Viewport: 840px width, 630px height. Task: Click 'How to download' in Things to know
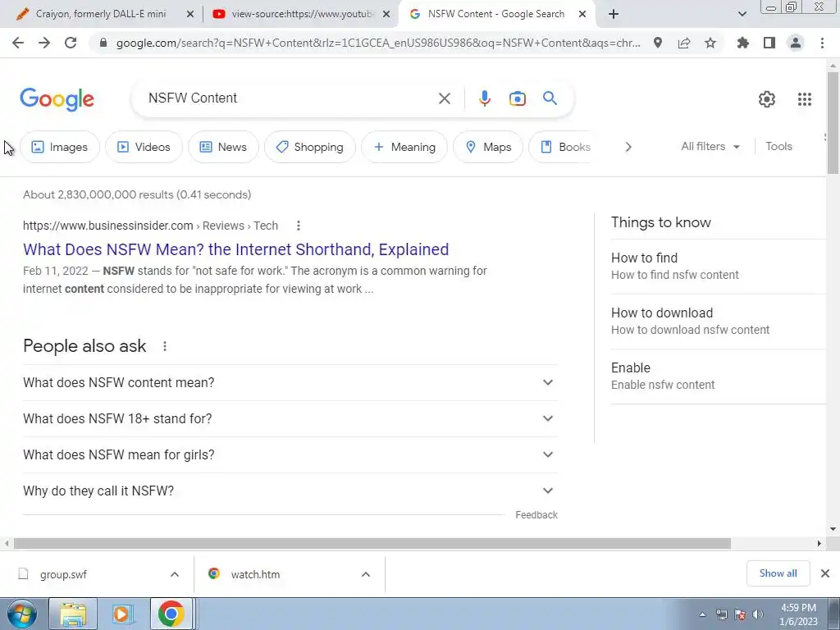click(719, 321)
